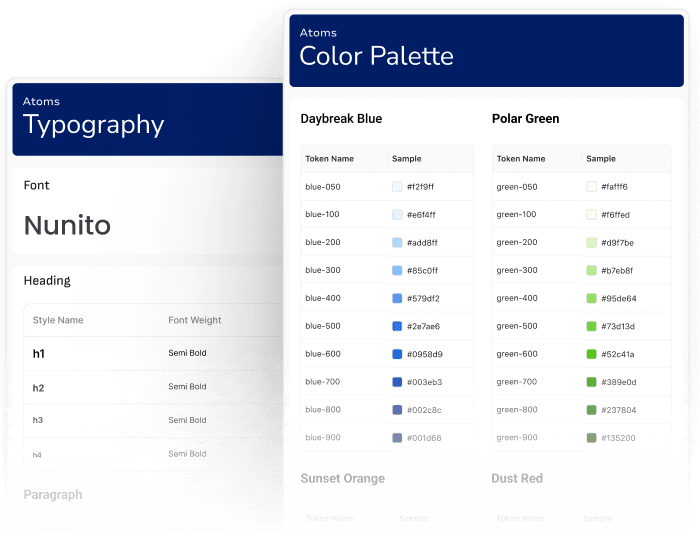Click the green-700 color swatch
This screenshot has height=544, width=700.
pyautogui.click(x=591, y=382)
